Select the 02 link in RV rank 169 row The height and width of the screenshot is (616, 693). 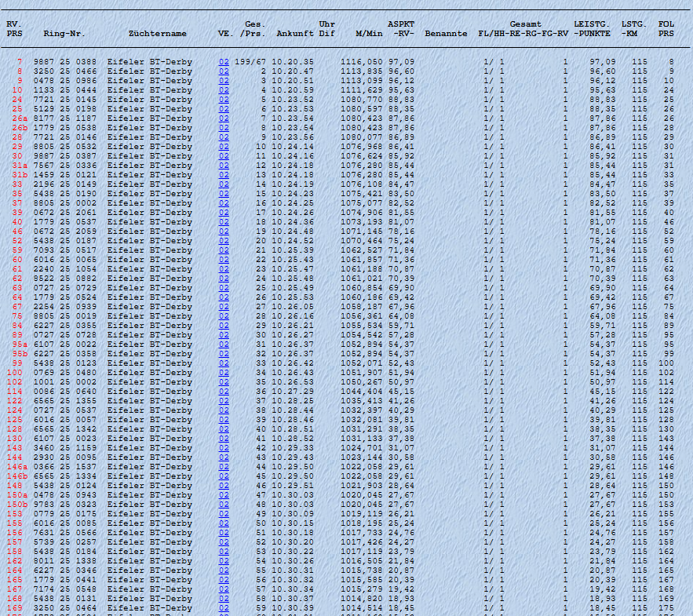click(224, 608)
